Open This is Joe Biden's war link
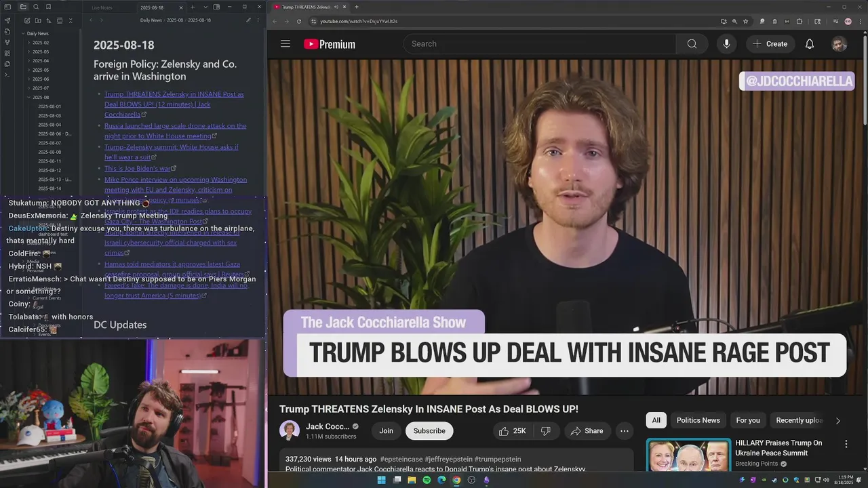The image size is (868, 488). [x=137, y=168]
